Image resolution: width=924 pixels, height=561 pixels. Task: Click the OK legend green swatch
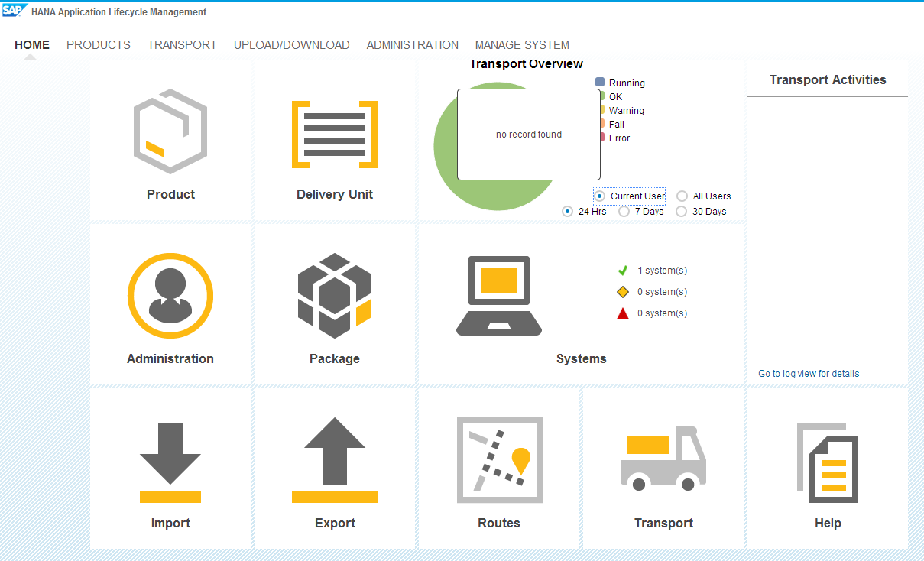601,96
